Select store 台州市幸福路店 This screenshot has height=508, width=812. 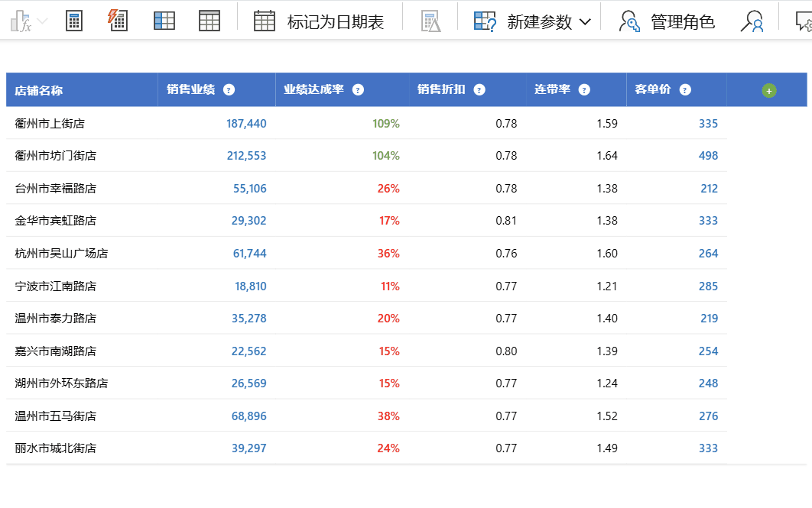55,188
